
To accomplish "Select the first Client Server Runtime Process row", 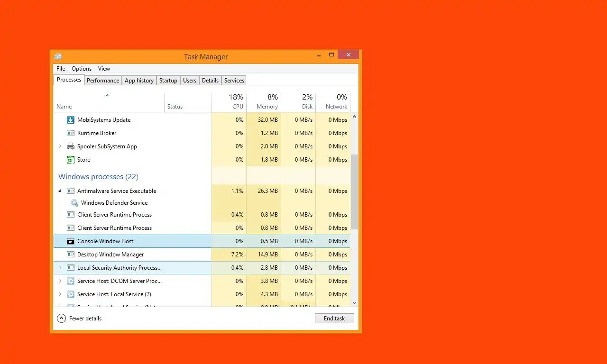I will 202,215.
